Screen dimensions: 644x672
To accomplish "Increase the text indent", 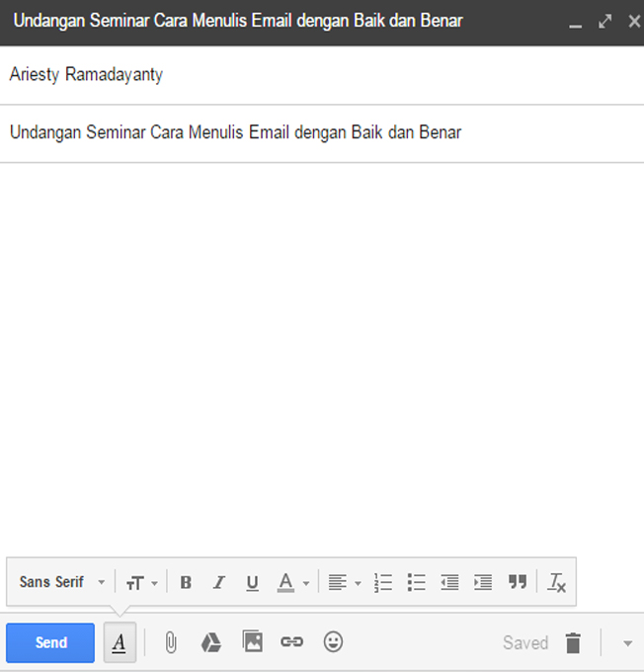I will [483, 583].
